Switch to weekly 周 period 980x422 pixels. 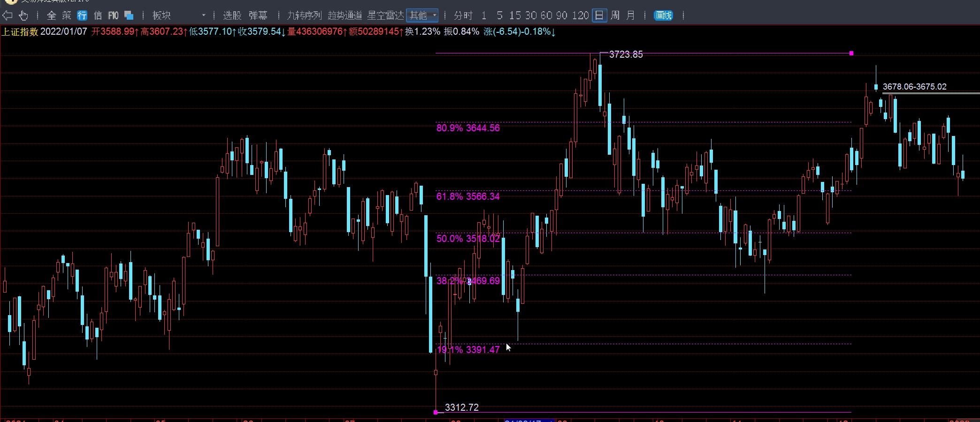[x=615, y=15]
